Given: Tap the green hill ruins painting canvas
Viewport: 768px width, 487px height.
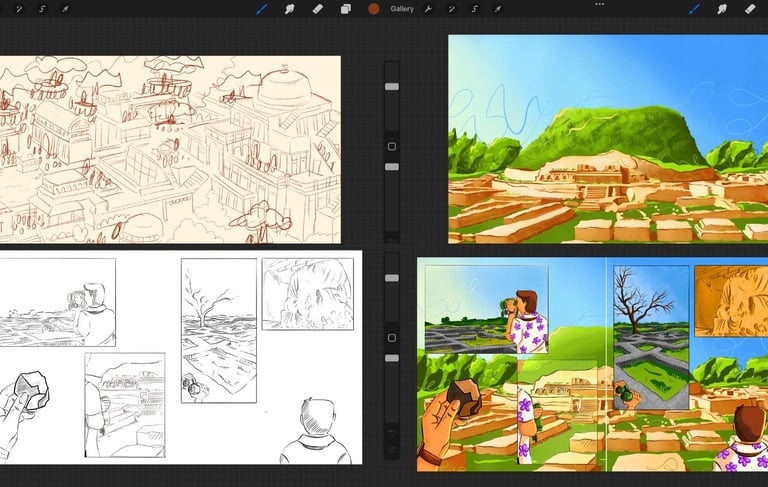Looking at the screenshot, I should [608, 139].
